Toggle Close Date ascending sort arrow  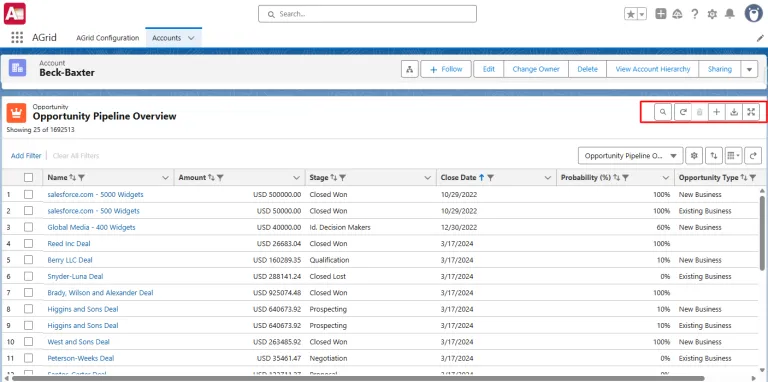[481, 178]
